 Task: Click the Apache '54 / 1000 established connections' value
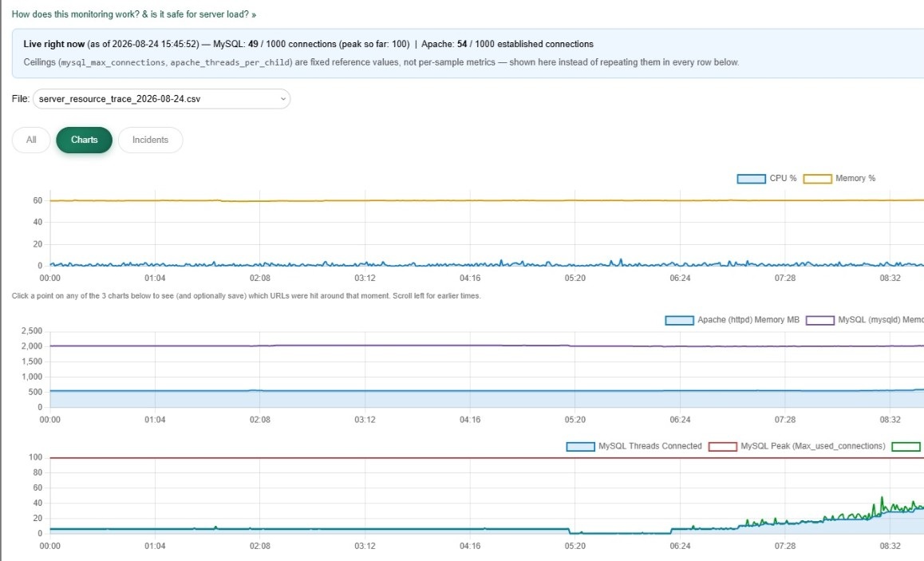525,44
